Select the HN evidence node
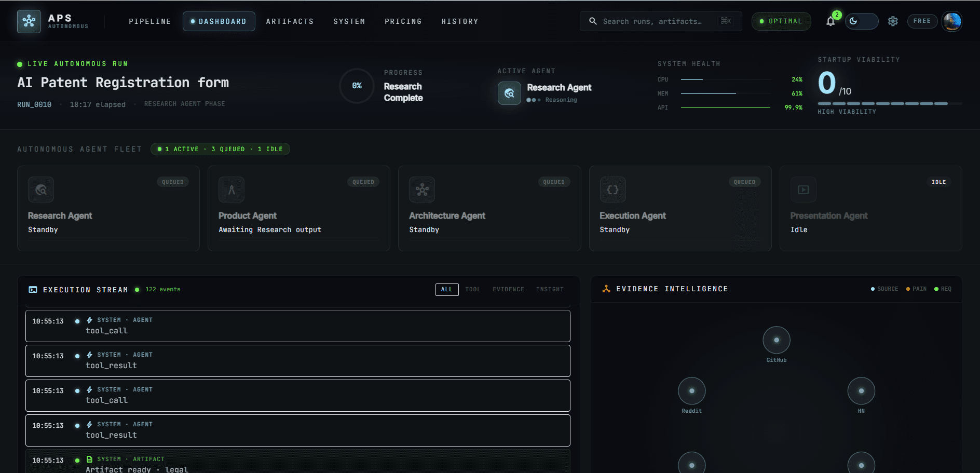Screen dimensions: 980x473 [x=861, y=391]
